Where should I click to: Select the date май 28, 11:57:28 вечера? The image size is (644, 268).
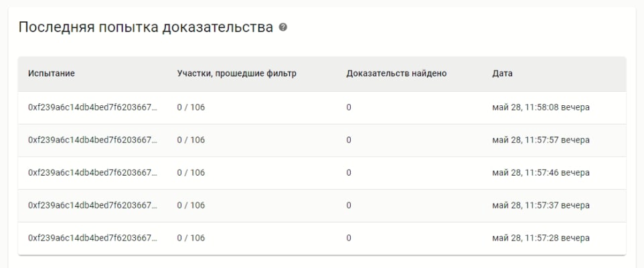coord(541,239)
